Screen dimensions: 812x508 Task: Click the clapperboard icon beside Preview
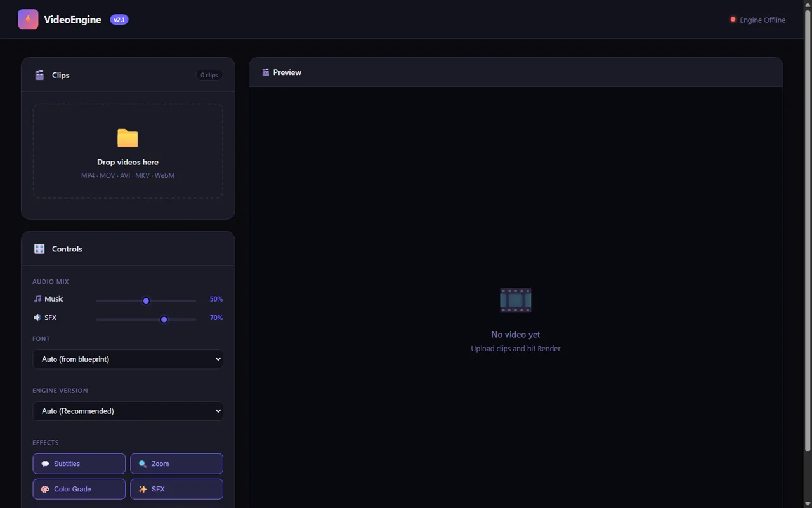coord(266,72)
